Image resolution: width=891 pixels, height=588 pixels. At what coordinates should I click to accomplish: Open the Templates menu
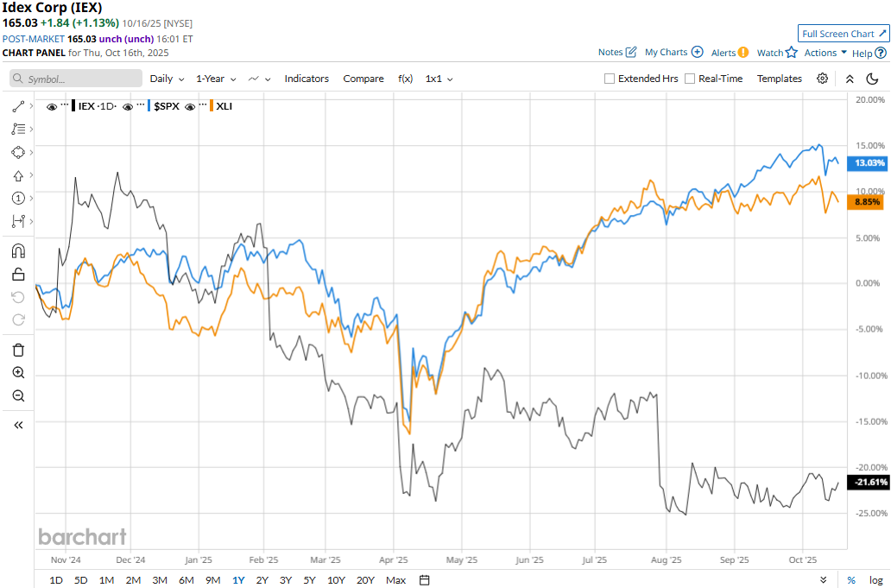click(x=779, y=79)
